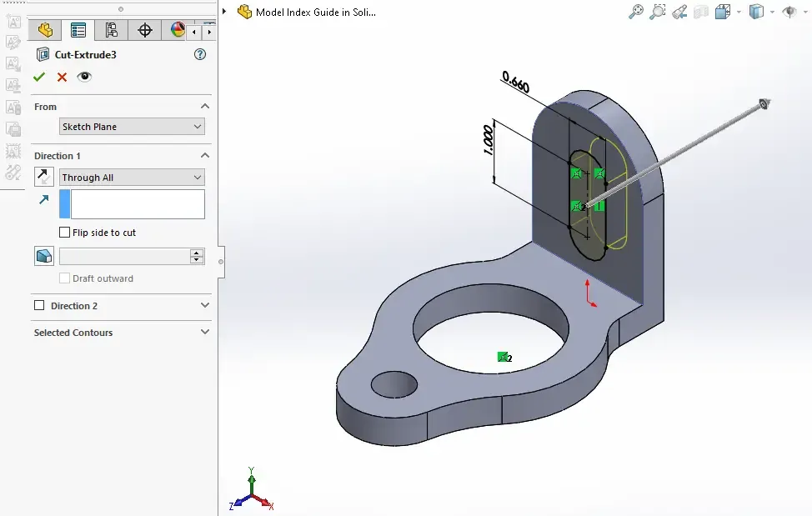Open the DimXpertManager crosshair tab

click(144, 30)
